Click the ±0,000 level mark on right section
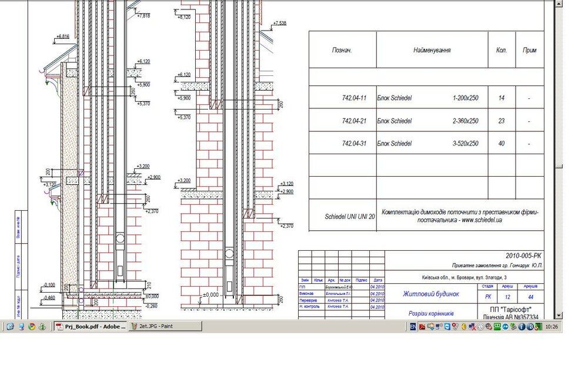Viewport: 588px width, 368px height. click(211, 295)
